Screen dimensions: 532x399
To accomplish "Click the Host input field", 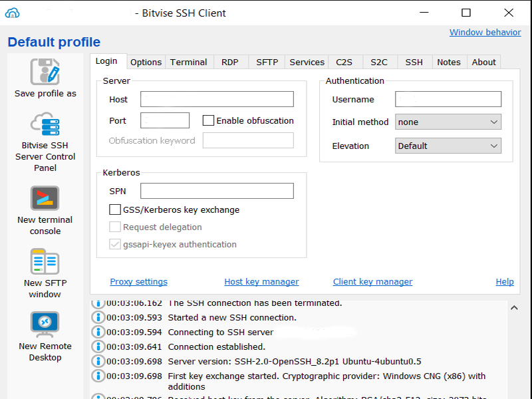I will tap(217, 99).
